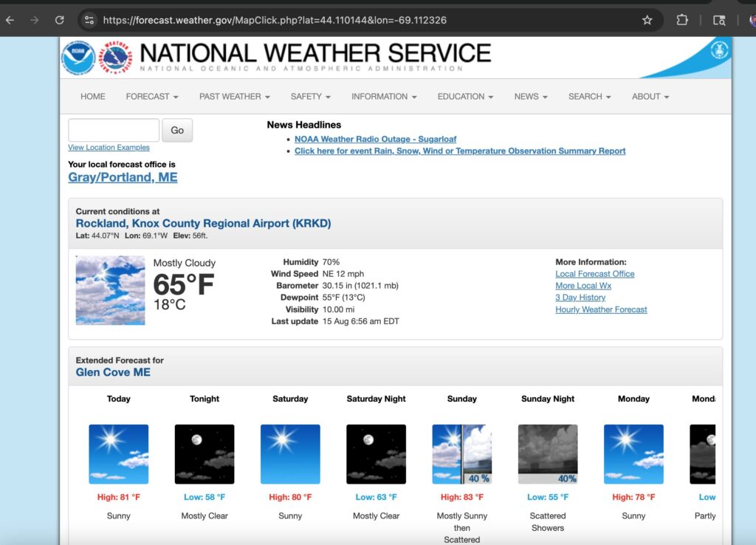Go to HOME in navigation bar
Screen dimensions: 756x545
(x=92, y=97)
